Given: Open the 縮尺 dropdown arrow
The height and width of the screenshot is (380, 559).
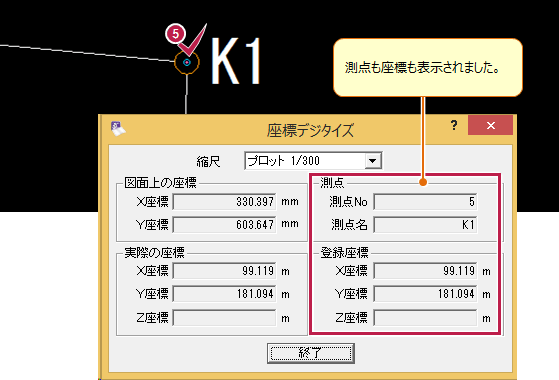Looking at the screenshot, I should [x=373, y=160].
